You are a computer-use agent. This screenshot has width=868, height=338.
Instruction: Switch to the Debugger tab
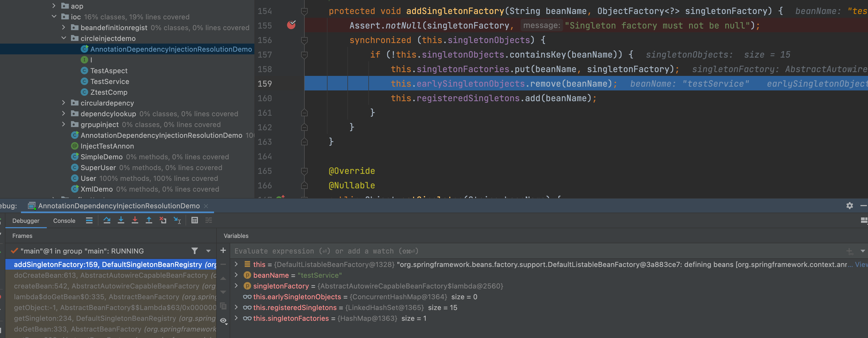click(x=26, y=221)
